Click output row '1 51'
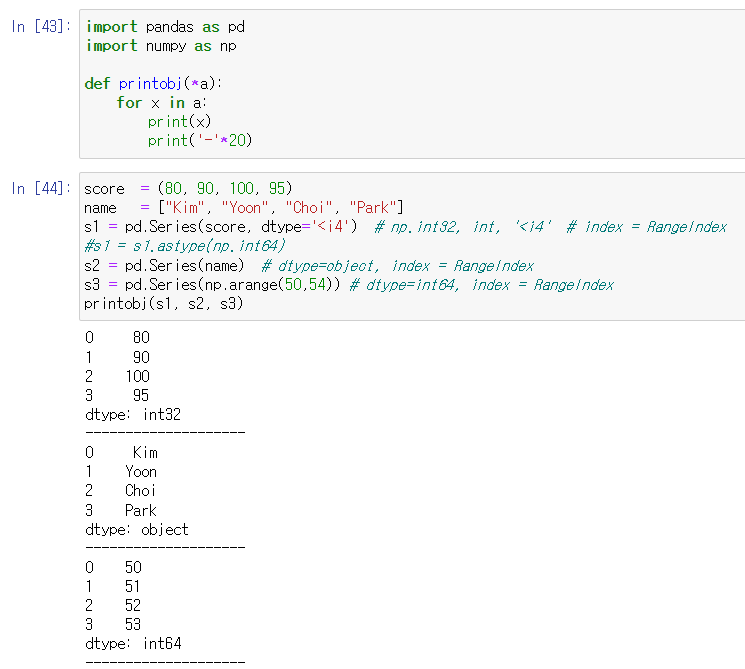Image resolution: width=745 pixels, height=669 pixels. pos(114,586)
